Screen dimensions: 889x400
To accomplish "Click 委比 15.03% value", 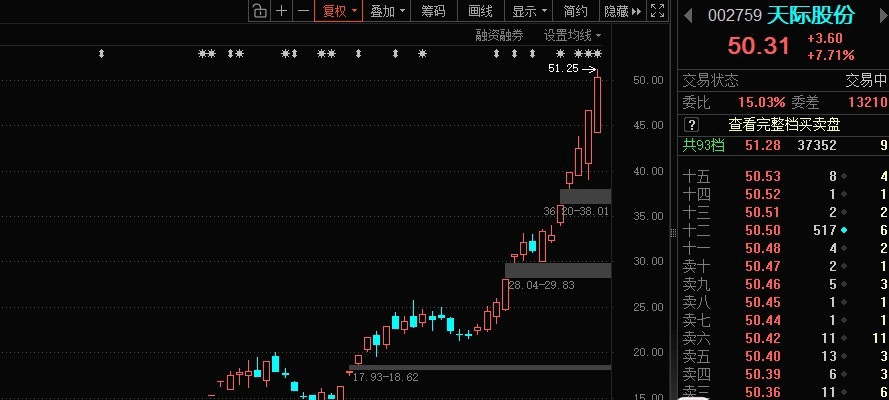I will click(761, 103).
